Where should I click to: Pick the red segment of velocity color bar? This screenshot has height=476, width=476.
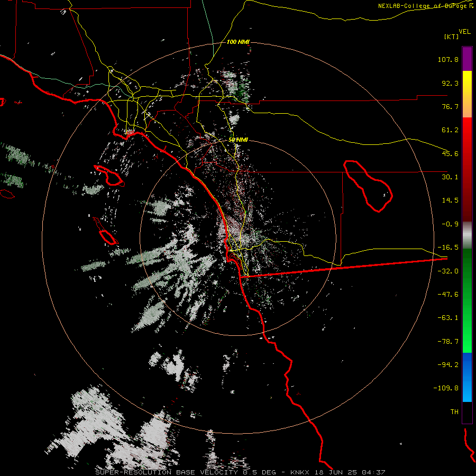467,169
